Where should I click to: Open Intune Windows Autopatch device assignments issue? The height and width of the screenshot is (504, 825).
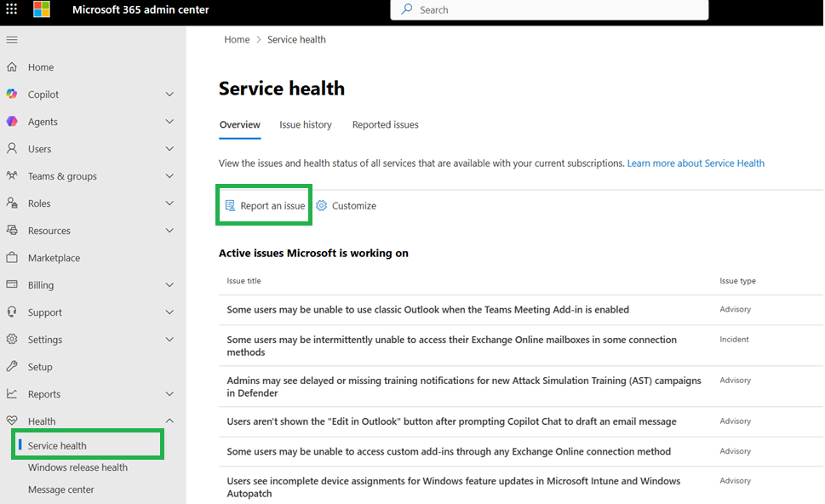454,487
